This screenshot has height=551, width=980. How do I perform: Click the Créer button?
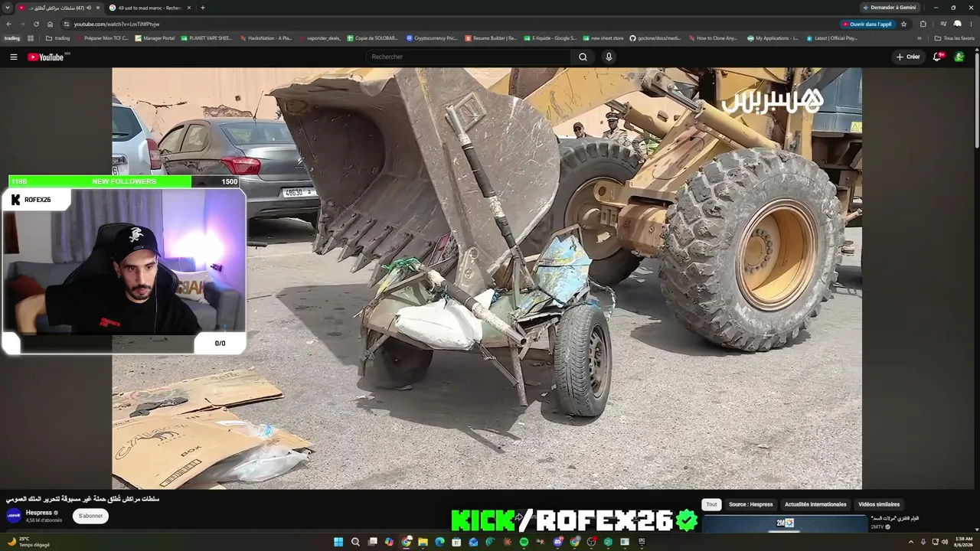click(x=909, y=57)
